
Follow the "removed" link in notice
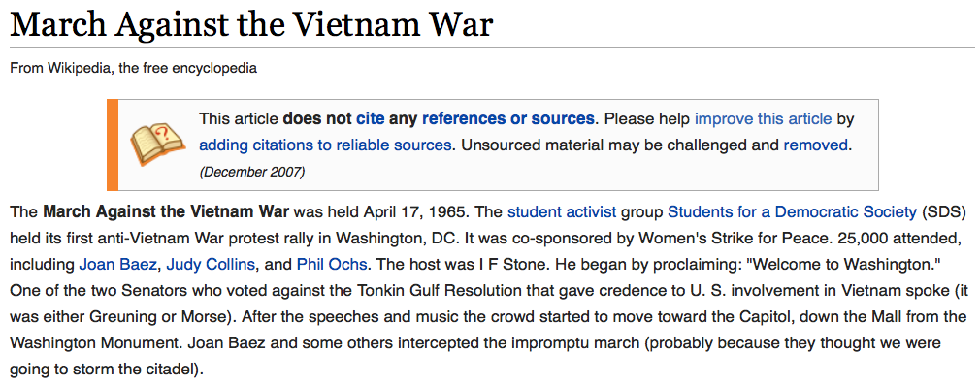coord(816,145)
